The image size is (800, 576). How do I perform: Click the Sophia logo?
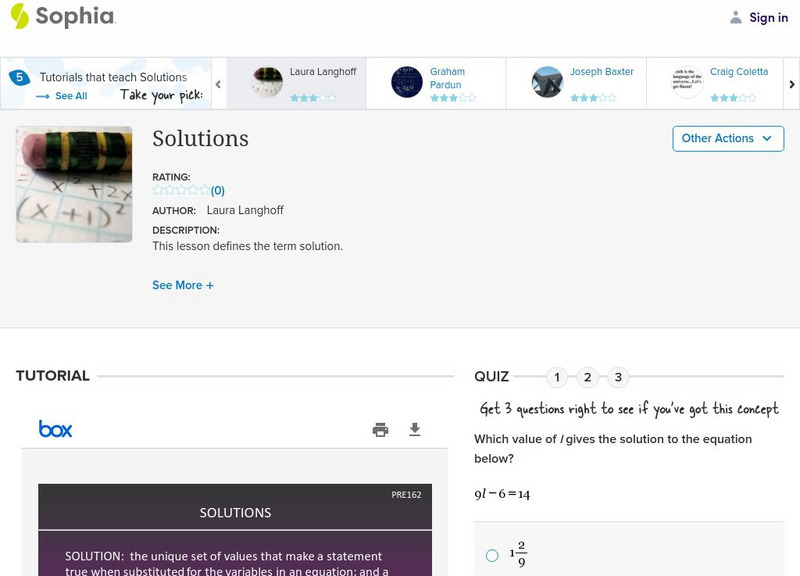point(60,17)
